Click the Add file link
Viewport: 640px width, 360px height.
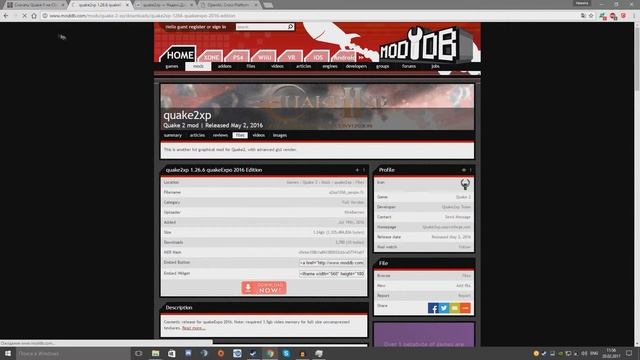coord(463,286)
